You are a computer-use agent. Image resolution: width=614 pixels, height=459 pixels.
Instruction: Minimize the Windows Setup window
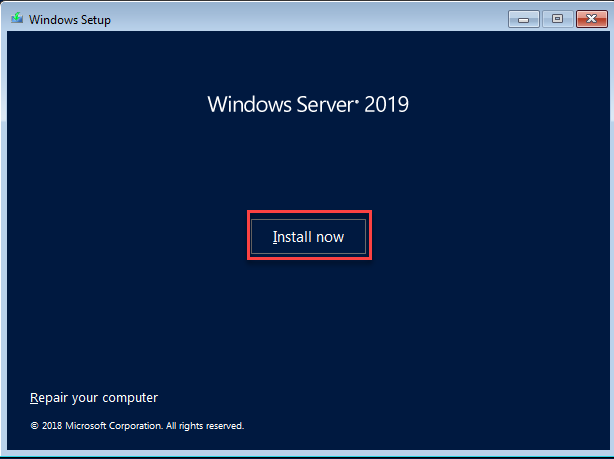(524, 19)
